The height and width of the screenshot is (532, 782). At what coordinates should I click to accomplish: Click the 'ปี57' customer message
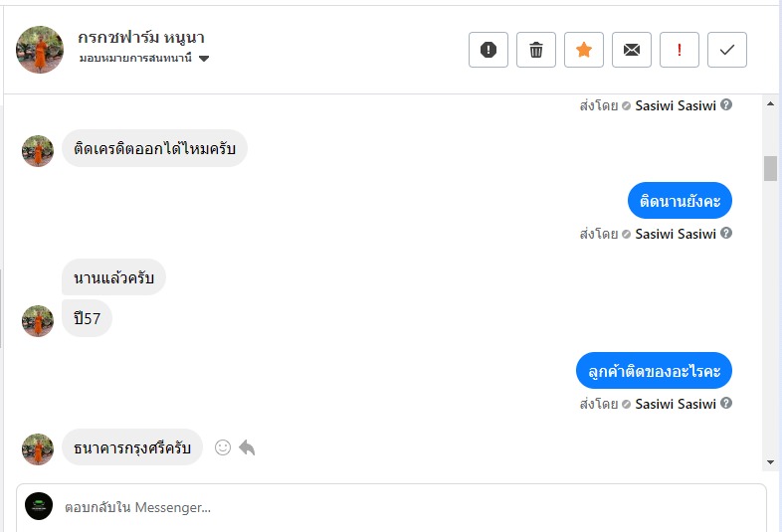tap(87, 318)
